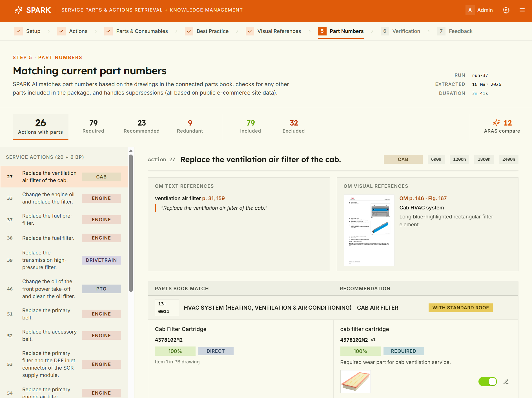This screenshot has height=398, width=532.
Task: Open settings via the gear icon
Action: [x=506, y=10]
